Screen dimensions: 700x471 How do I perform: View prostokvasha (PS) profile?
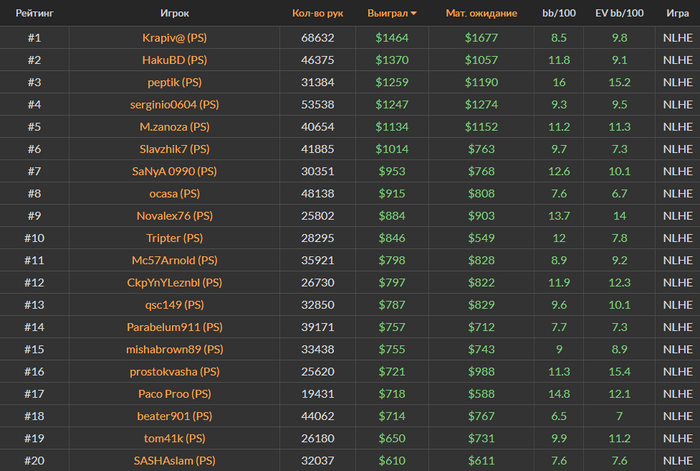click(x=175, y=372)
